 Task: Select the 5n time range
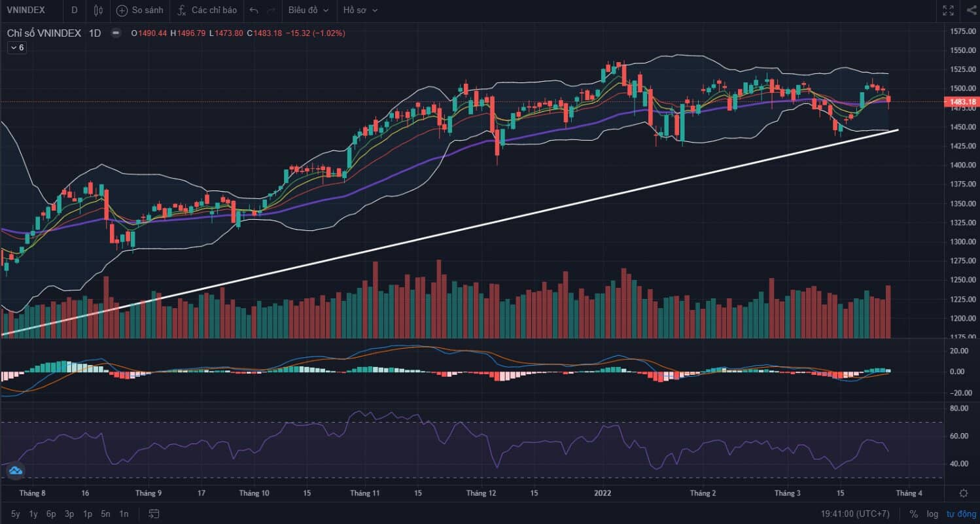click(x=106, y=514)
